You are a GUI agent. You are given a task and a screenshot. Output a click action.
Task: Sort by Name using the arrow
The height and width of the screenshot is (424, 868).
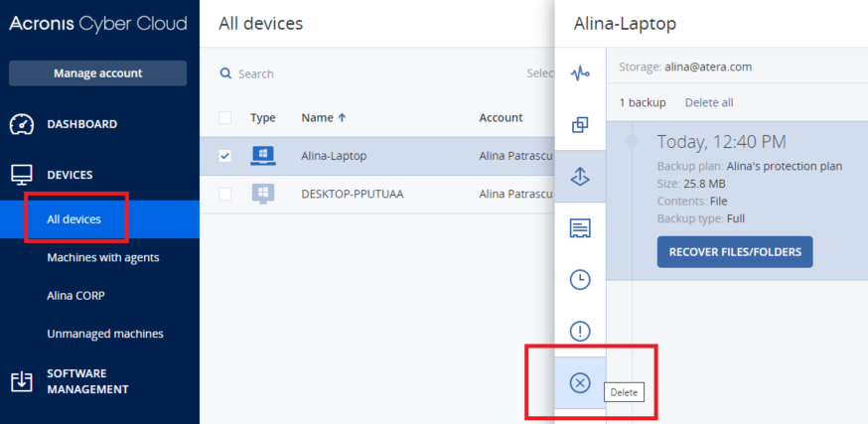coord(342,117)
